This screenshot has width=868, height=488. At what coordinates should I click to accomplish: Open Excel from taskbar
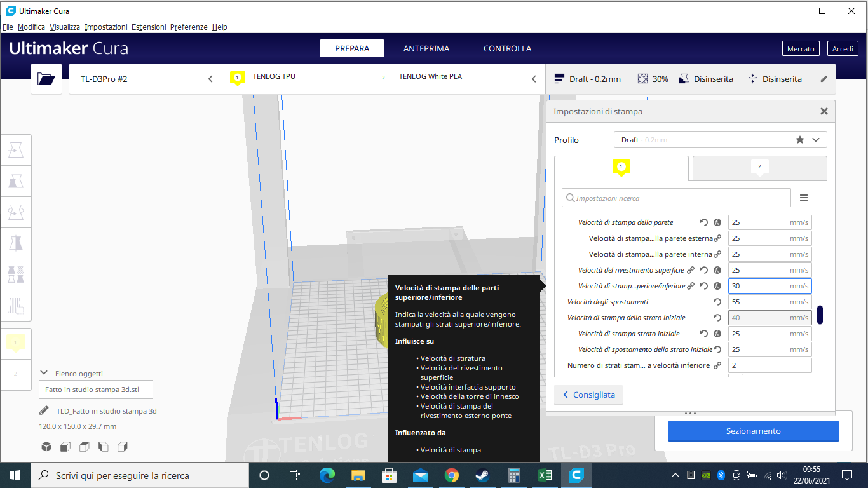click(545, 475)
